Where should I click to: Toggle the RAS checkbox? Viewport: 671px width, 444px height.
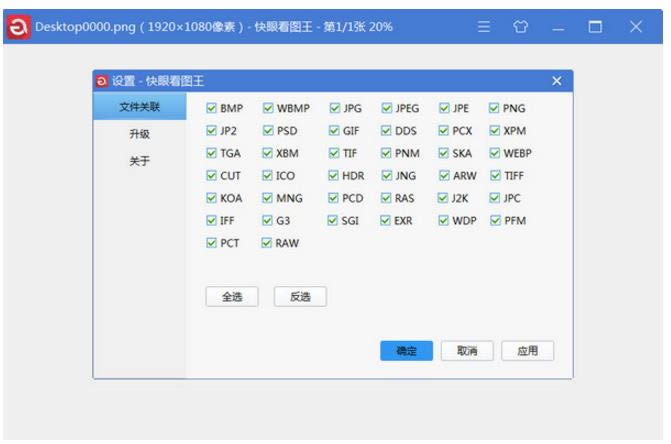coord(386,198)
